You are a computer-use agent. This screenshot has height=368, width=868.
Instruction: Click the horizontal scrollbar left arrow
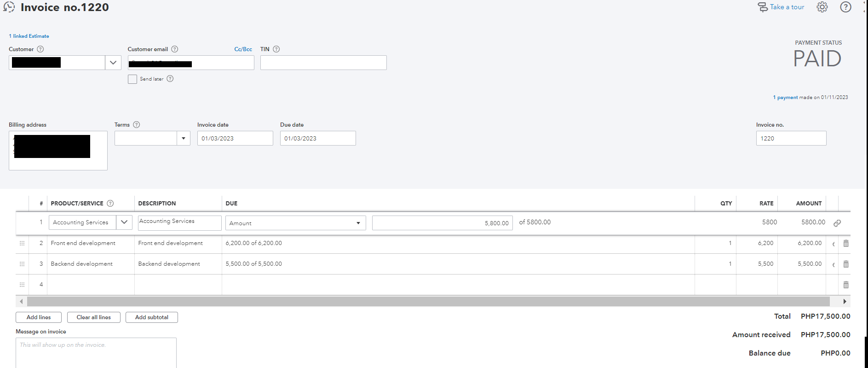21,302
